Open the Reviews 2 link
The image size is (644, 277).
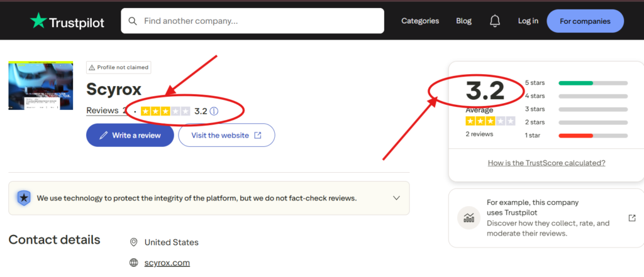point(107,111)
